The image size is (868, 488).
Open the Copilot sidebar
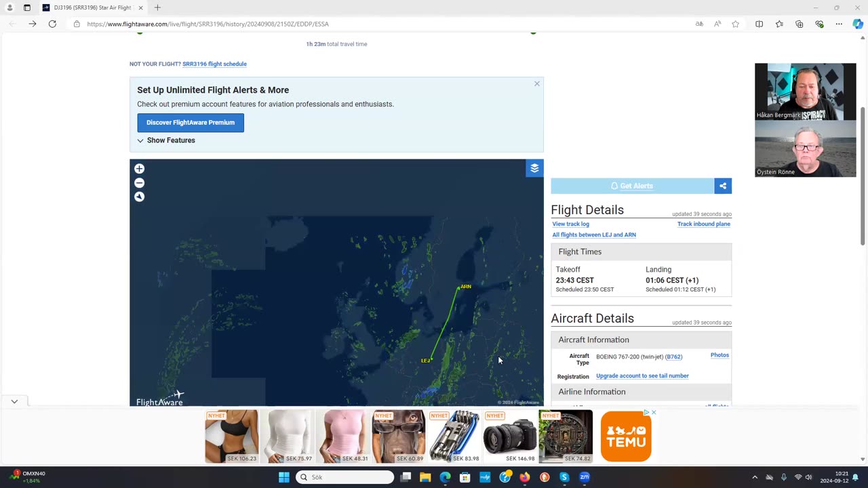pyautogui.click(x=858, y=24)
